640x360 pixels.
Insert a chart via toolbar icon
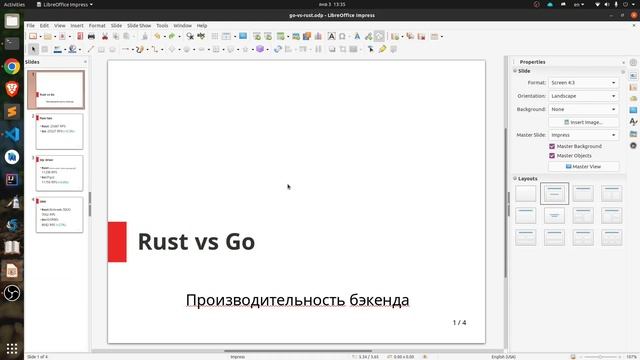[318, 36]
